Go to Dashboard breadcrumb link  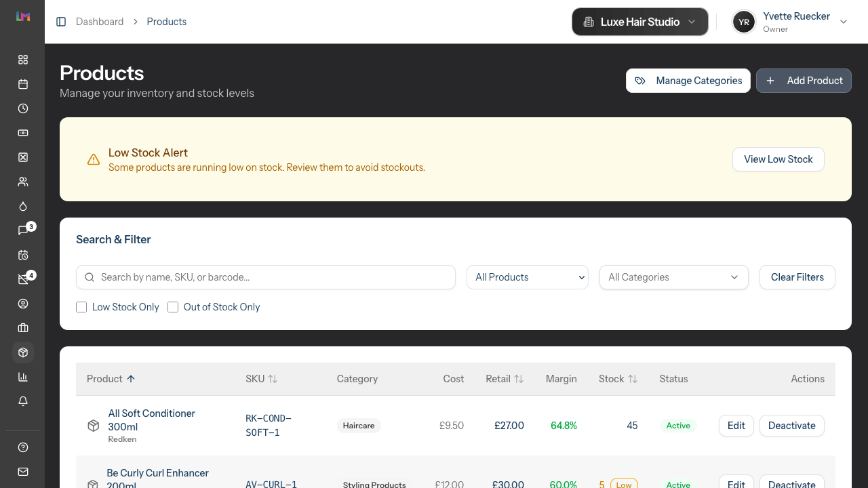tap(100, 22)
